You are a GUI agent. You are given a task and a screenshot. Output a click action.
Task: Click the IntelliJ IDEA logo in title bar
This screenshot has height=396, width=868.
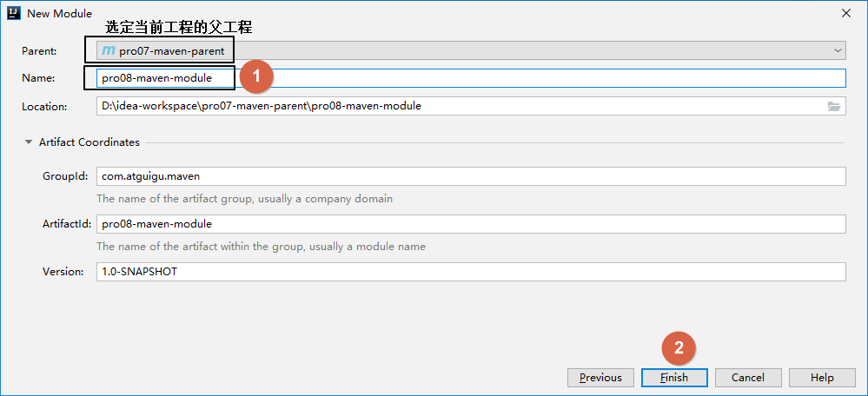pos(14,12)
